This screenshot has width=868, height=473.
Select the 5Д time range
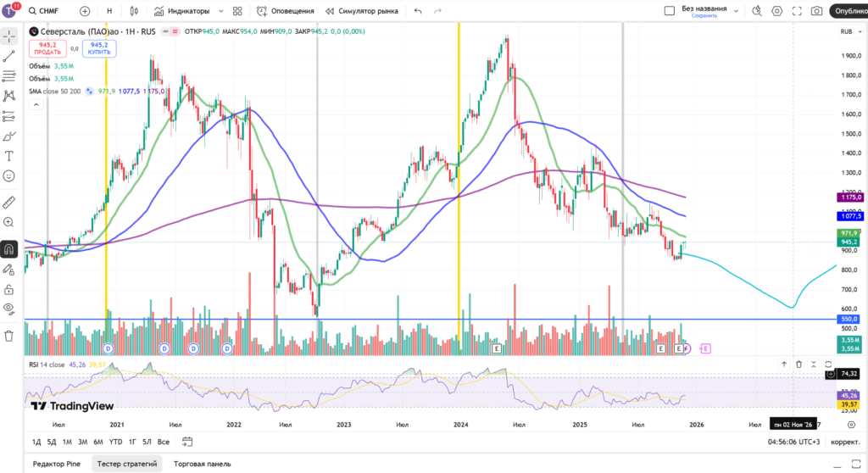(x=52, y=442)
